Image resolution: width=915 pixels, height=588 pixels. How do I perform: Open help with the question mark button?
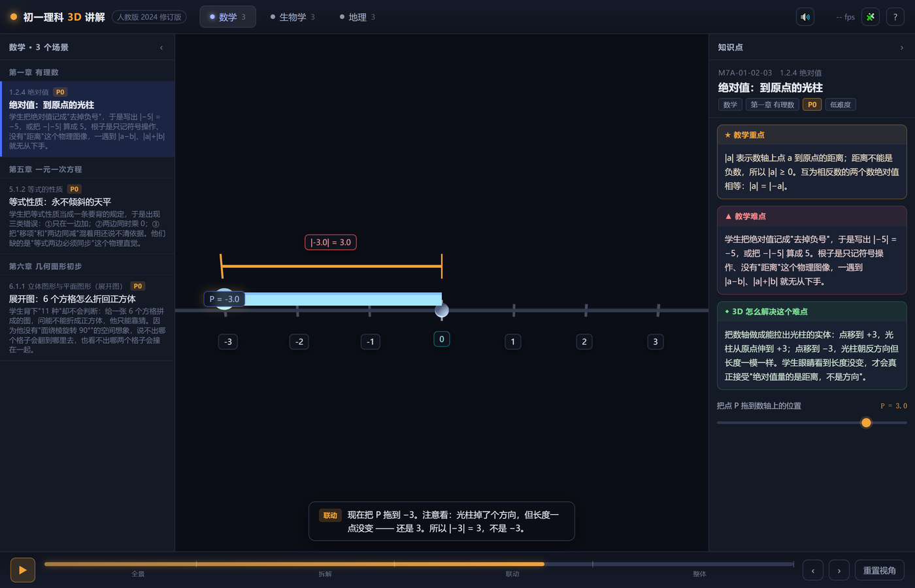coord(895,17)
